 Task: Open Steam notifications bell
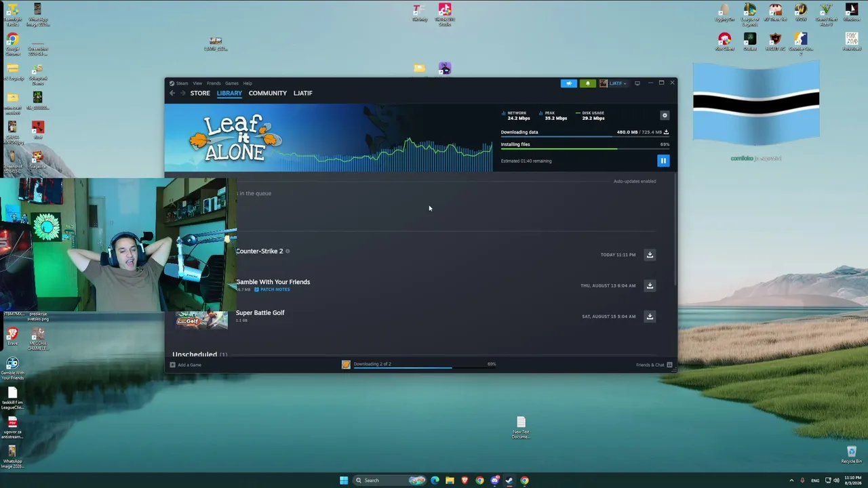pos(587,83)
